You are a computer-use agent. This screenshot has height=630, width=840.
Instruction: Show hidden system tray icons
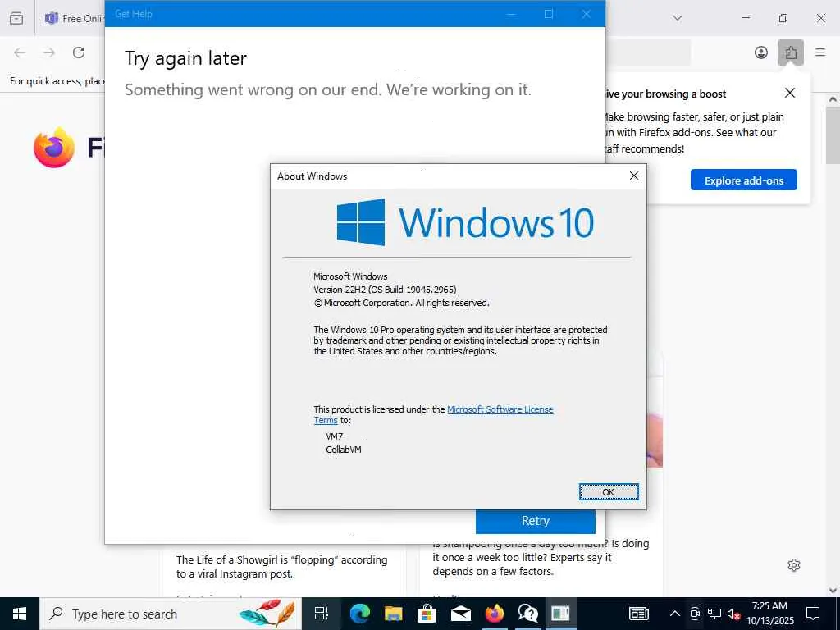pos(675,614)
